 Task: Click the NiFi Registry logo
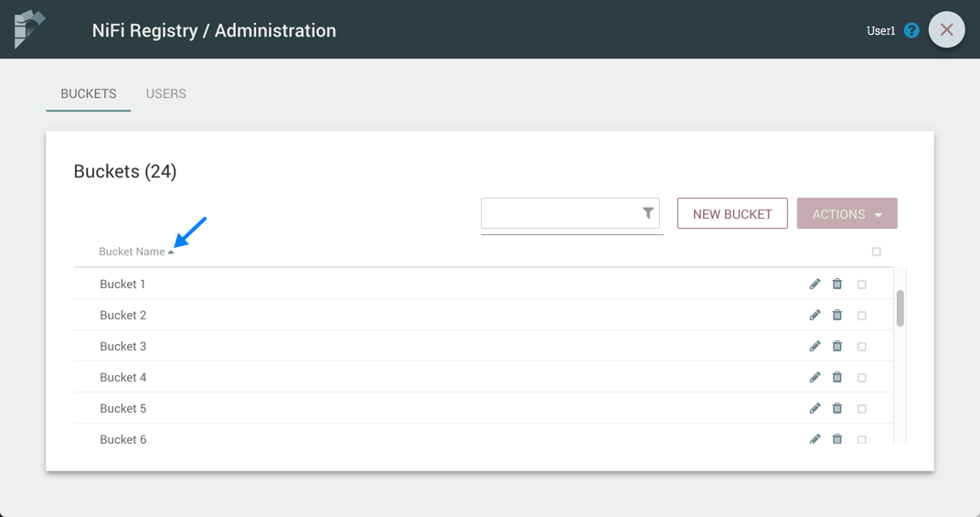click(x=29, y=29)
